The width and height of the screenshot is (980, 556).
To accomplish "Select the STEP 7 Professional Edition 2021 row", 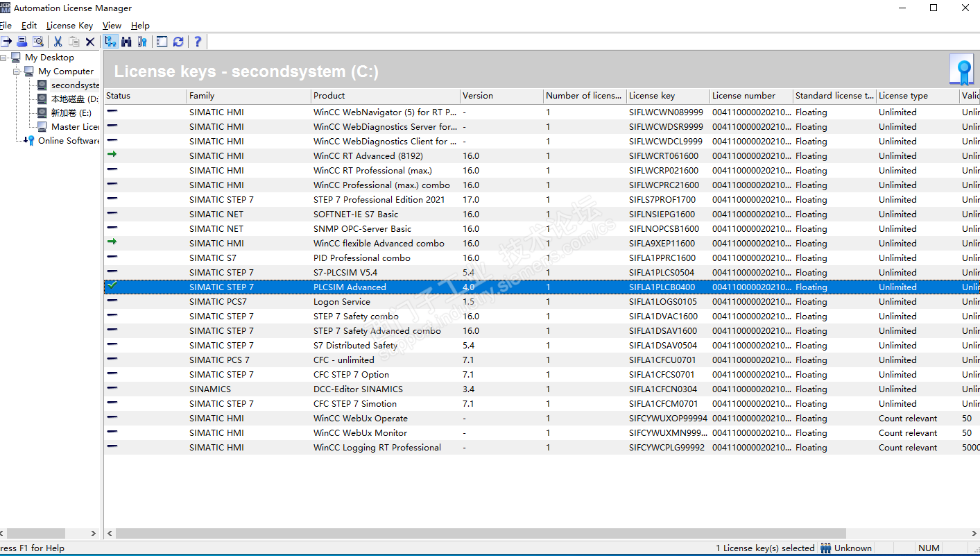I will (542, 199).
